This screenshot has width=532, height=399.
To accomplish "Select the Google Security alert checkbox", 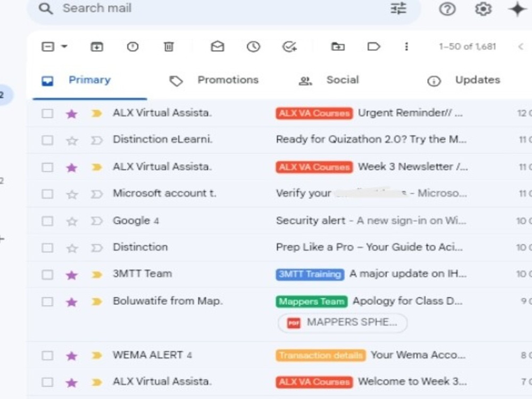I will pos(47,221).
